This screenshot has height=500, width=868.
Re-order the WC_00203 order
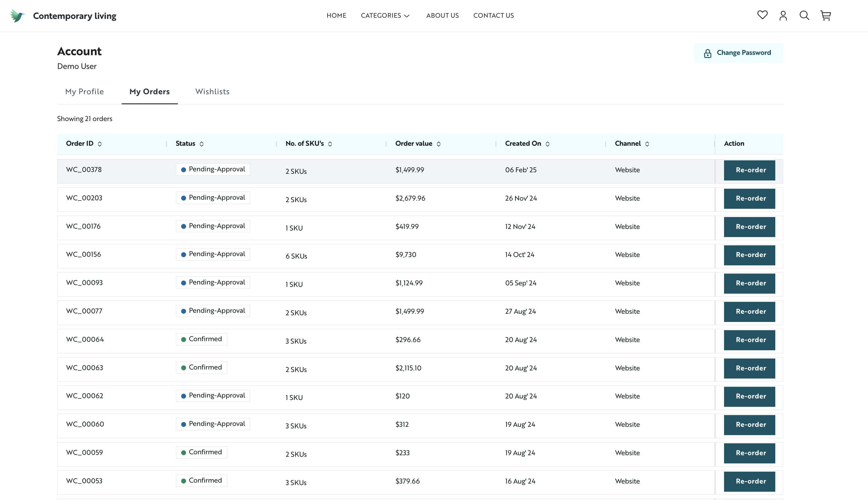(x=749, y=198)
